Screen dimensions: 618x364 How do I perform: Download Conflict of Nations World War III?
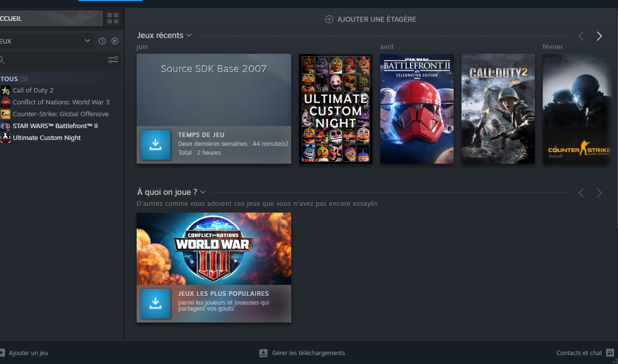pyautogui.click(x=155, y=304)
